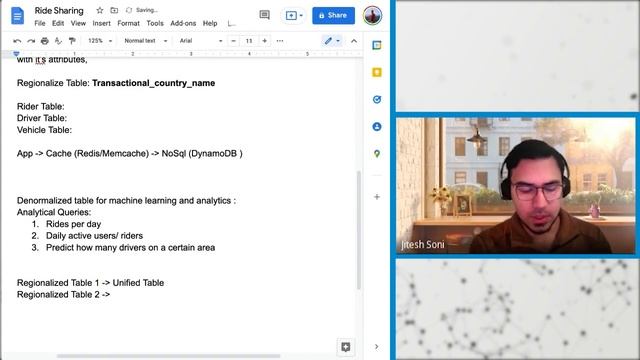This screenshot has width=640, height=360.
Task: Click the text 'NoSql (DynamoDB )'
Action: click(202, 153)
